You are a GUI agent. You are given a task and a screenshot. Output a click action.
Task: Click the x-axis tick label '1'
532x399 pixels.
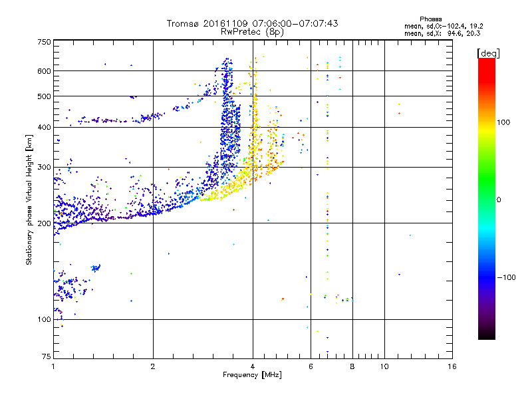pyautogui.click(x=53, y=366)
